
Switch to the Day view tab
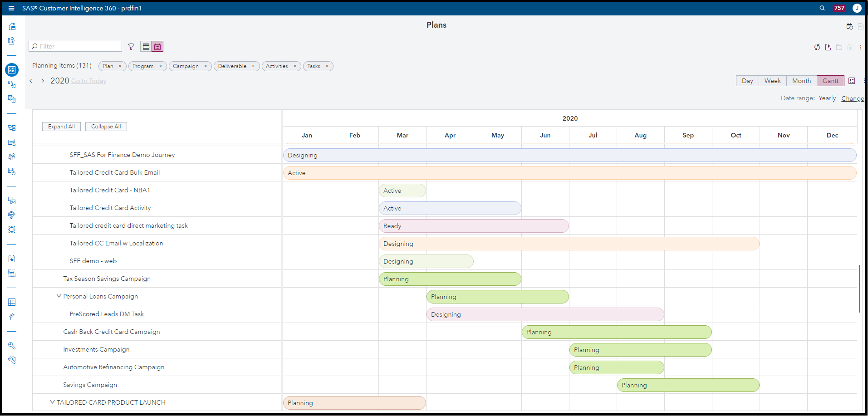click(747, 81)
